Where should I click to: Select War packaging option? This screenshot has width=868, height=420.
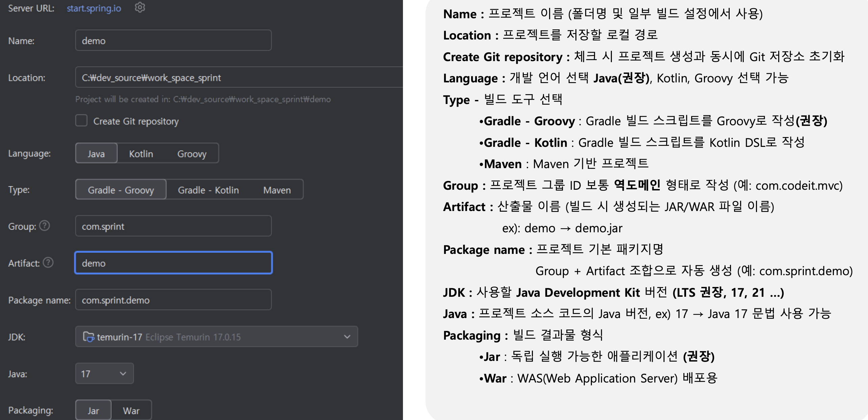(131, 410)
